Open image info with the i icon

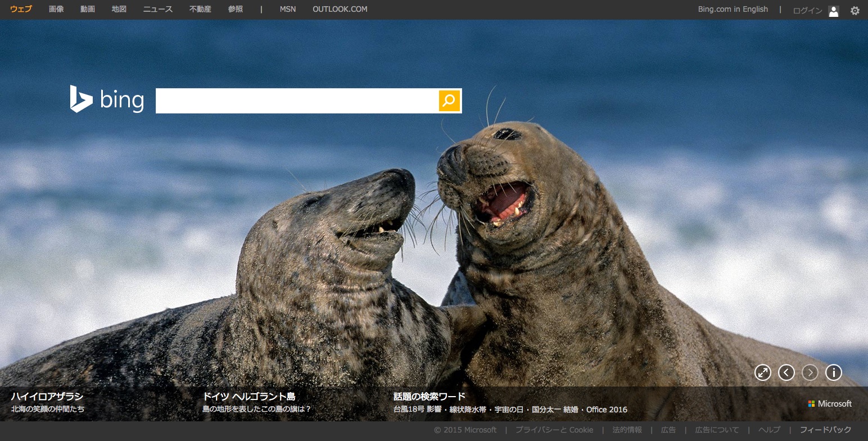click(x=833, y=372)
